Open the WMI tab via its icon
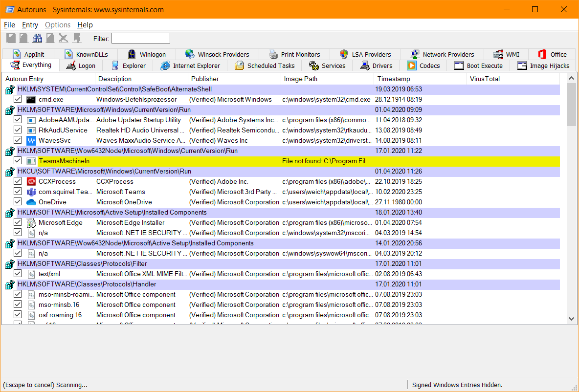Viewport: 579px width, 392px height. pos(498,54)
